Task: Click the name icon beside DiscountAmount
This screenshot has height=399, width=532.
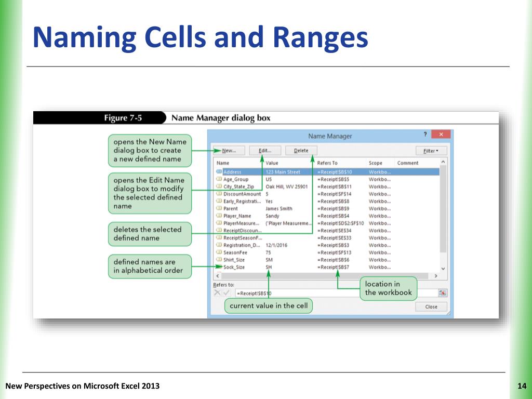Action: pyautogui.click(x=219, y=194)
